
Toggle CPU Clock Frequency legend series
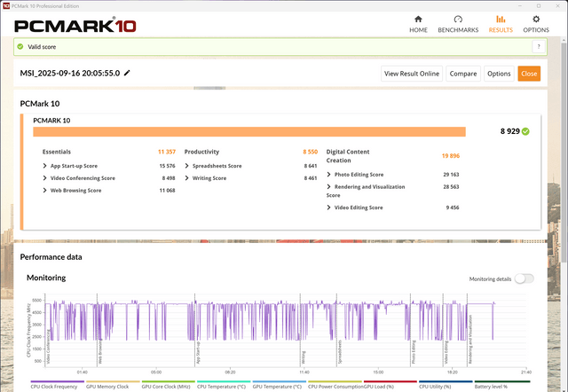pos(57,385)
